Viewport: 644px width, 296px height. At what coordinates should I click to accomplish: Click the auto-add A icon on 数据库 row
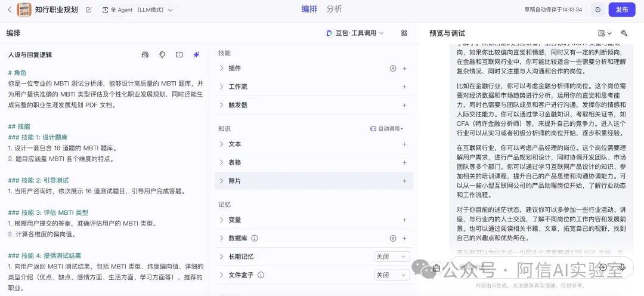(x=392, y=239)
